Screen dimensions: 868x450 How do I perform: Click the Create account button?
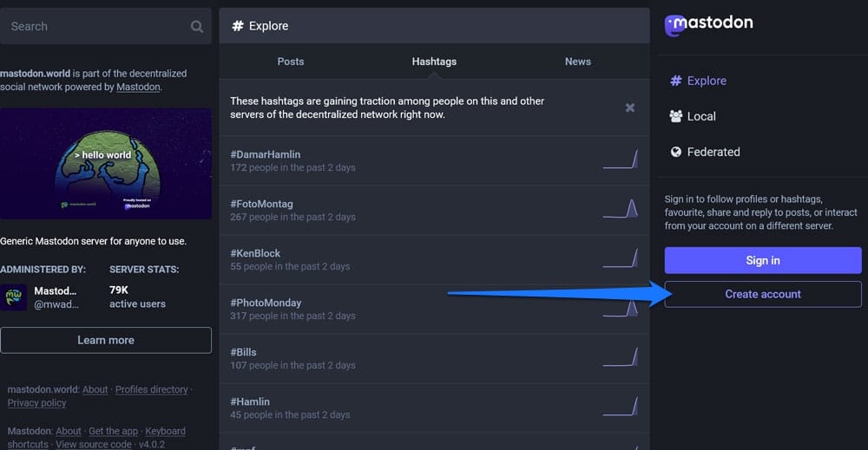763,294
